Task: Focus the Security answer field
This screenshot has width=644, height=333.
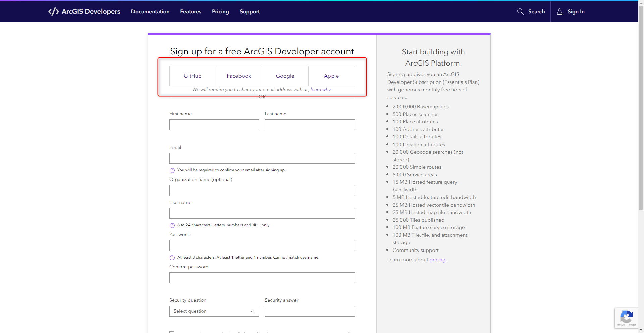Action: [x=310, y=311]
